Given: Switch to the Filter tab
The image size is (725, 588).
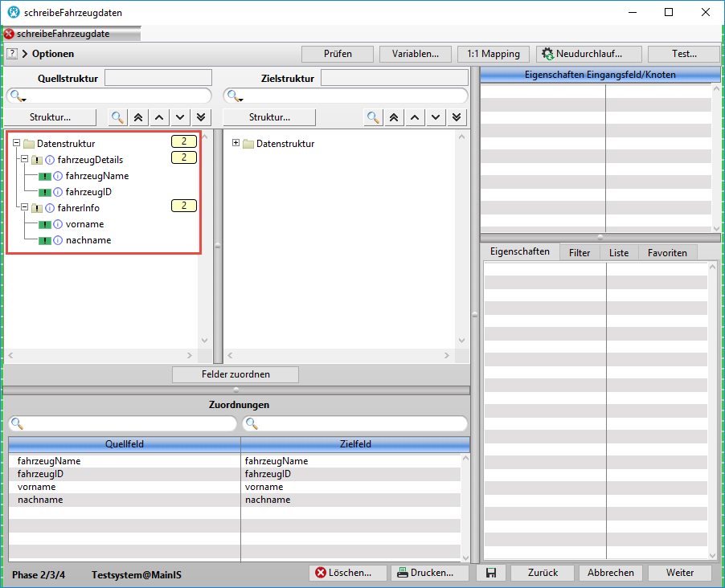Looking at the screenshot, I should pyautogui.click(x=579, y=252).
